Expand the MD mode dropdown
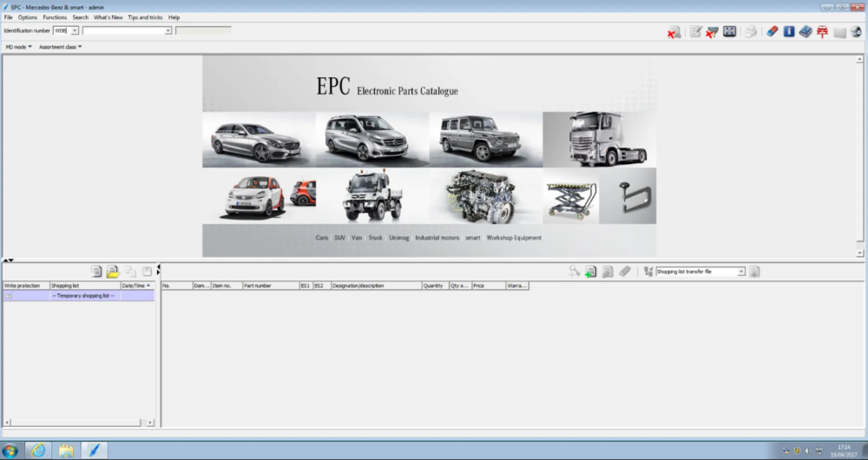The height and width of the screenshot is (460, 868). (19, 47)
